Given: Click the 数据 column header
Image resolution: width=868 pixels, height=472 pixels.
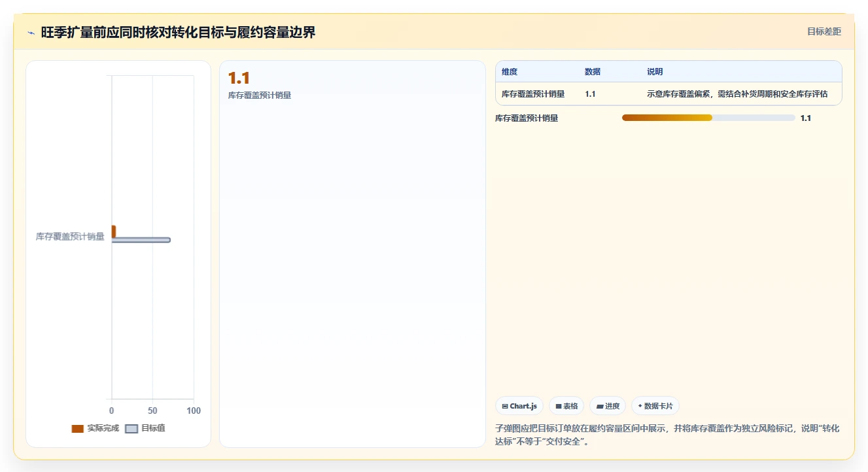Looking at the screenshot, I should pos(593,72).
